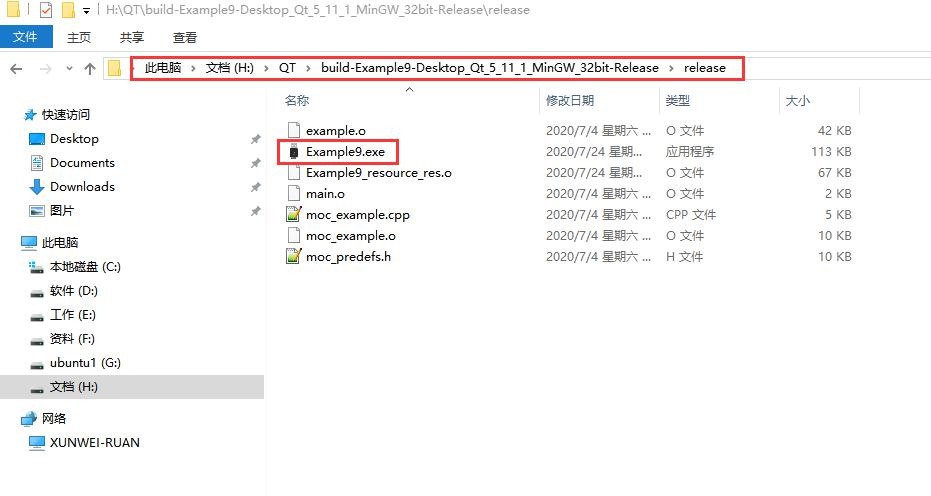Select 网络 in navigation pane
The image size is (931, 496).
(54, 418)
